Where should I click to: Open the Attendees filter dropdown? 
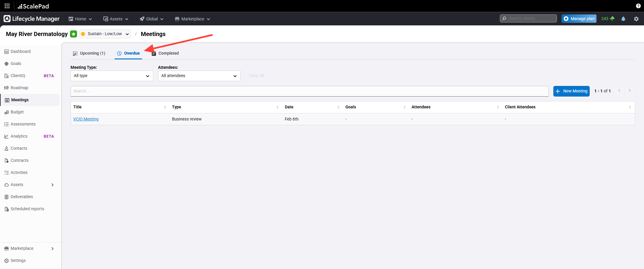point(199,76)
